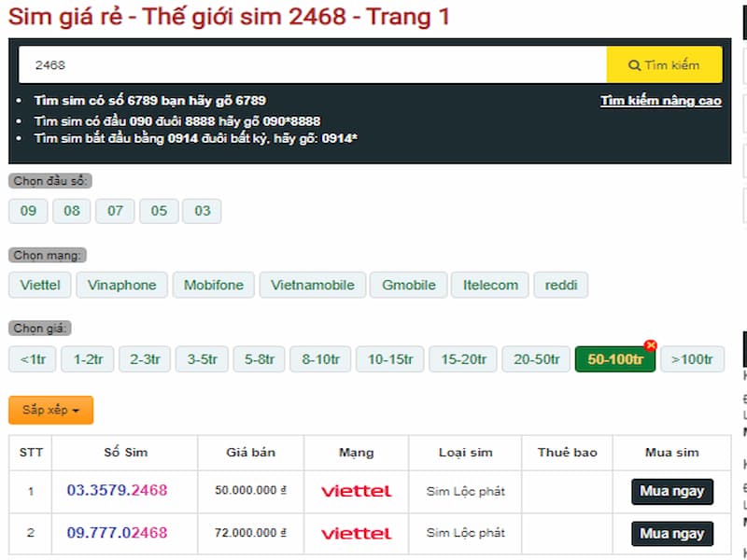Choose price range 15-20tr
The image size is (747, 560).
click(x=463, y=359)
